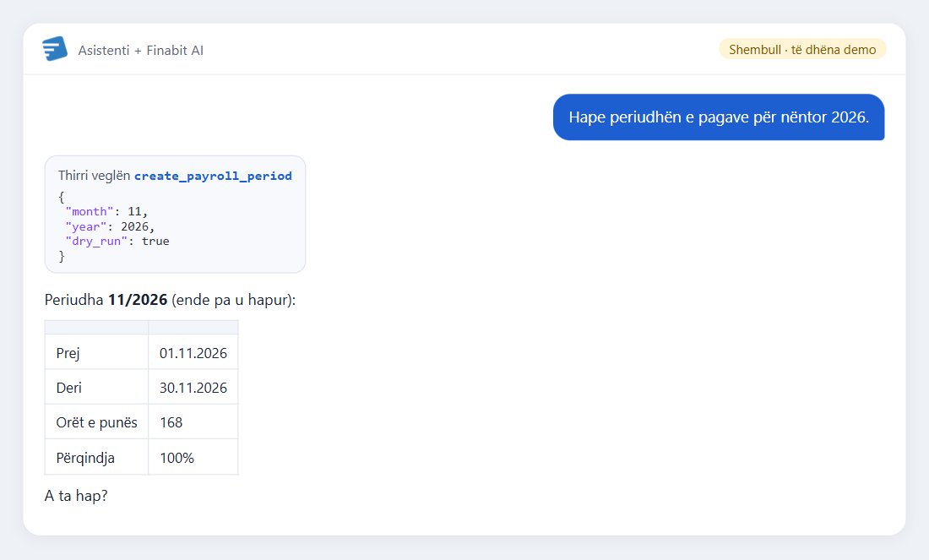Click the "A ta hap?" question text

[76, 496]
